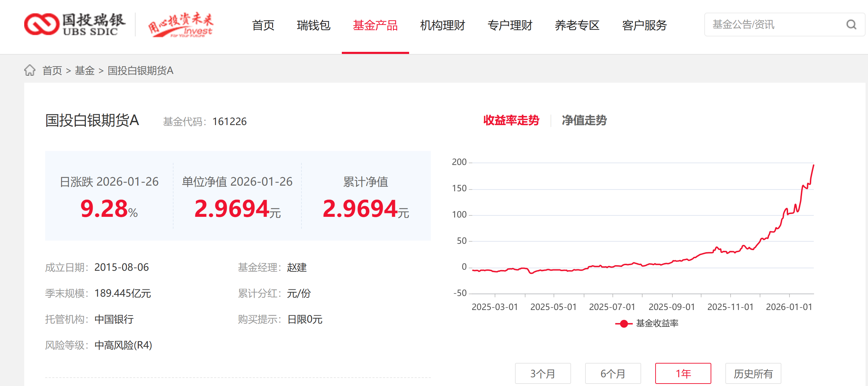This screenshot has height=386, width=868.
Task: Go to 机构理财 section
Action: [442, 25]
